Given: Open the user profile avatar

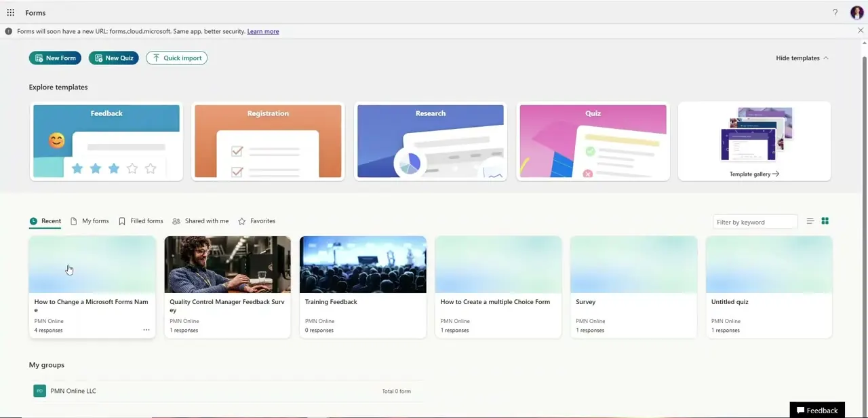Looking at the screenshot, I should tap(856, 13).
